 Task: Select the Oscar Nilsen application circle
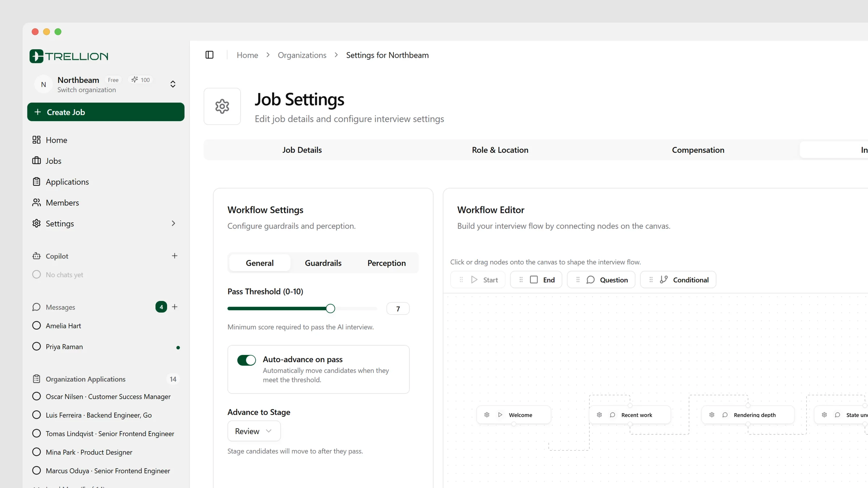pos(37,396)
